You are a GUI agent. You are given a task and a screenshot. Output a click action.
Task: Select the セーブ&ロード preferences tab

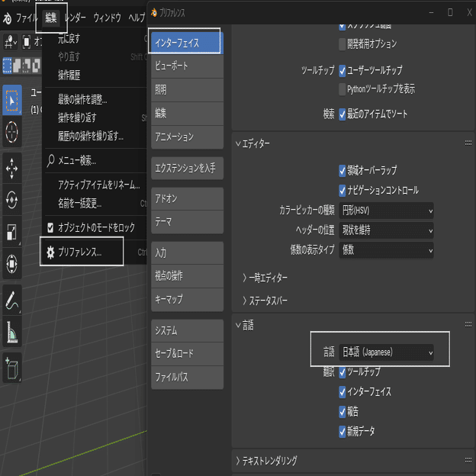point(188,354)
